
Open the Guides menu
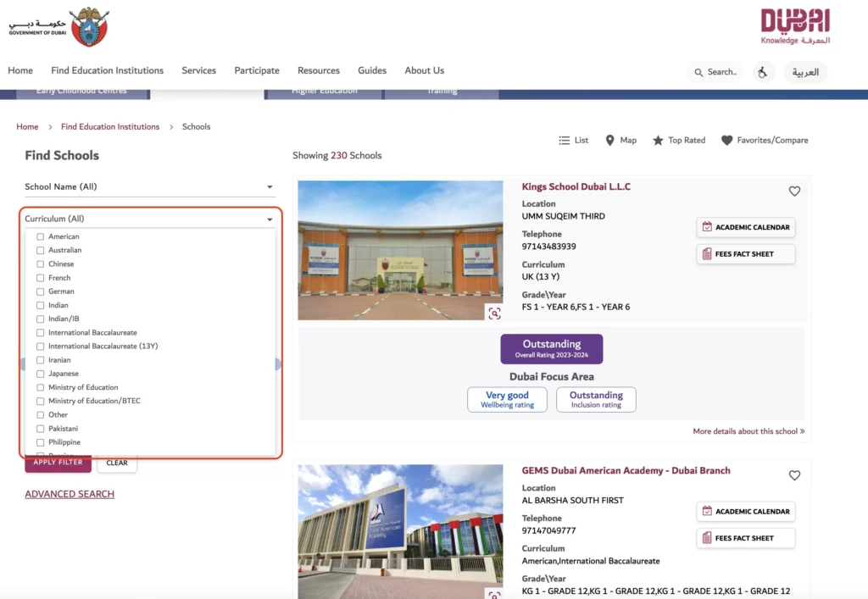(x=372, y=71)
